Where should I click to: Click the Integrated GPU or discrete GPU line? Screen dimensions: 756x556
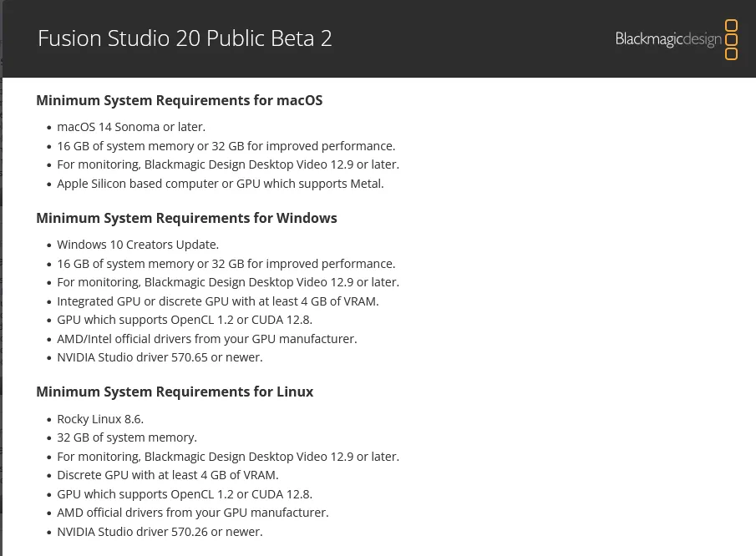[218, 301]
